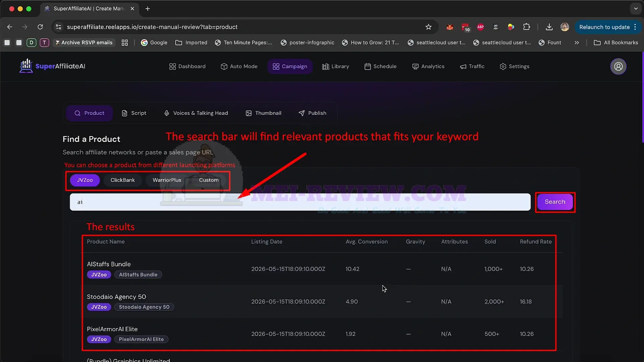Open the user profile avatar icon
Viewport: 644px width, 362px height.
coord(618,66)
